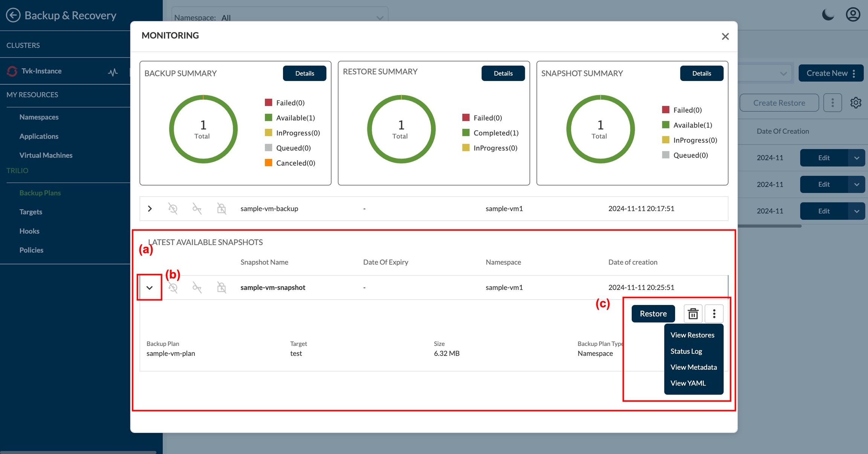868x454 pixels.
Task: Click the Canceled orange legend swatch
Action: pyautogui.click(x=268, y=163)
